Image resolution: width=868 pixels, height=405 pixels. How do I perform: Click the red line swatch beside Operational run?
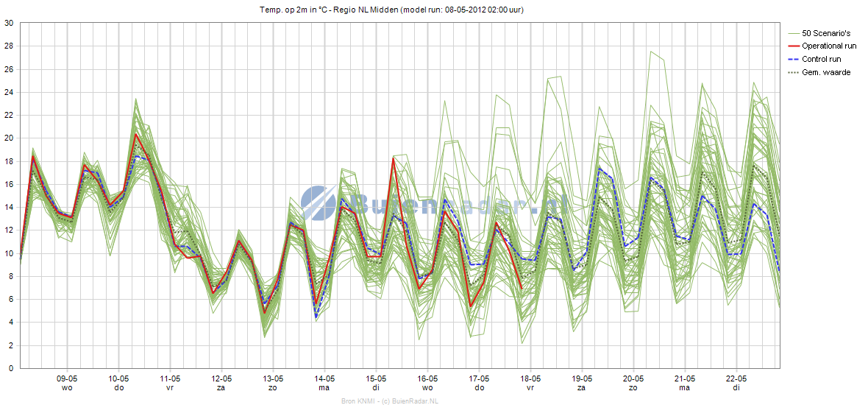coord(793,46)
